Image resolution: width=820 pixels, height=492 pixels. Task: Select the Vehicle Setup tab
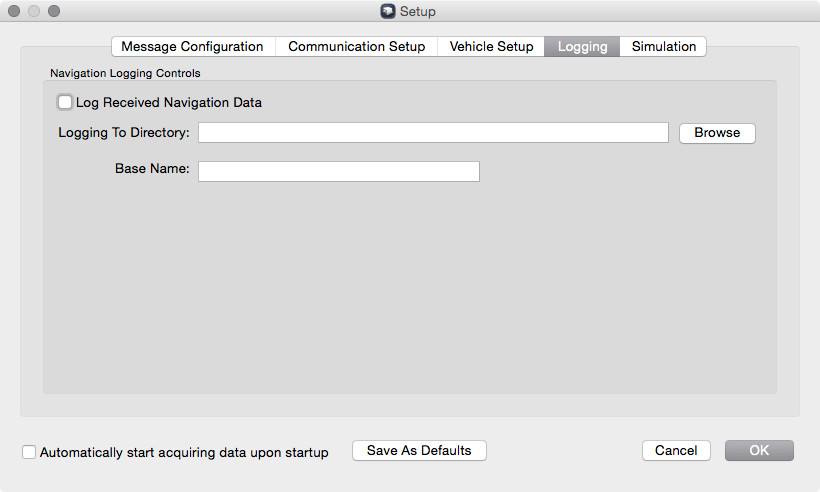tap(491, 47)
